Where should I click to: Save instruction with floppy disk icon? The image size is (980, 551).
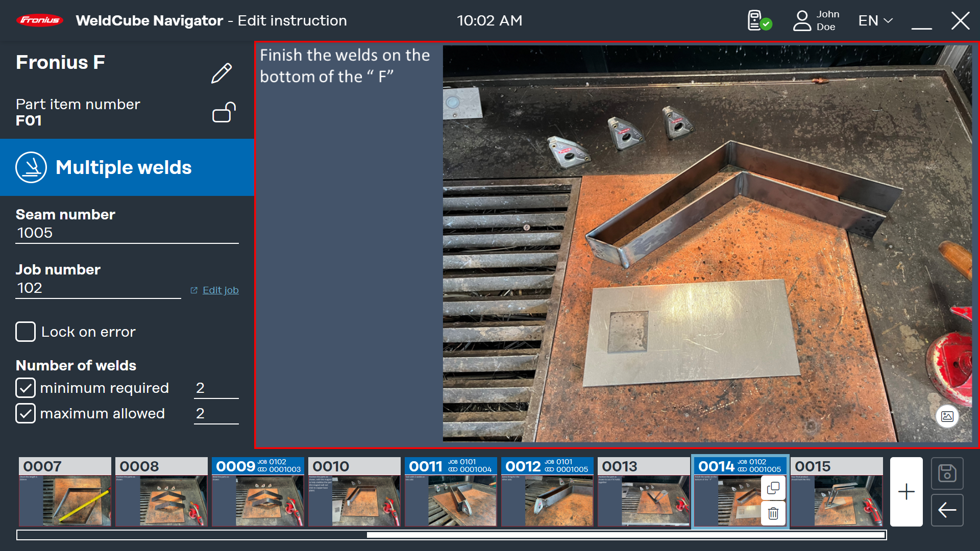pyautogui.click(x=947, y=473)
